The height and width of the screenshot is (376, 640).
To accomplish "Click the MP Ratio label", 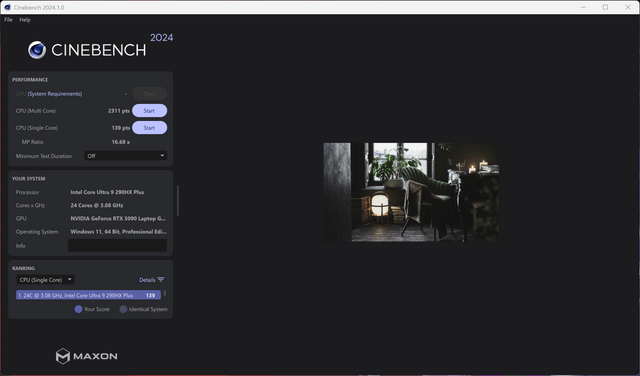I will pyautogui.click(x=32, y=142).
